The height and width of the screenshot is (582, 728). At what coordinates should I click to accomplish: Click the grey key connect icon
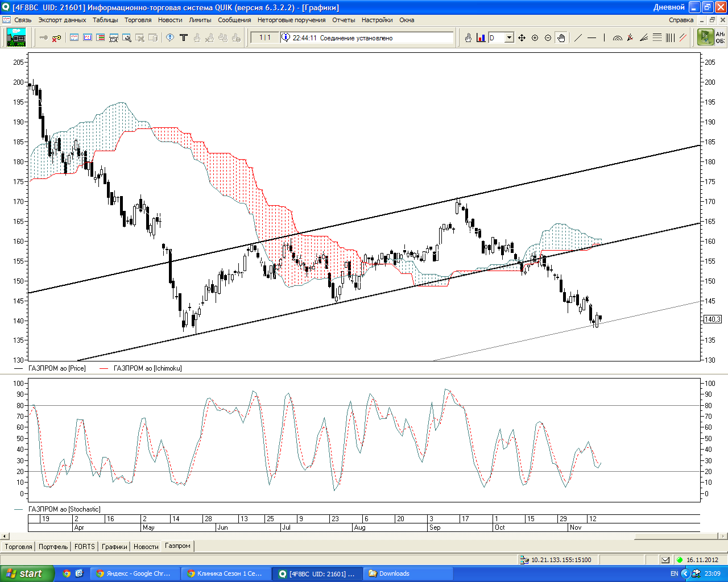click(x=44, y=38)
